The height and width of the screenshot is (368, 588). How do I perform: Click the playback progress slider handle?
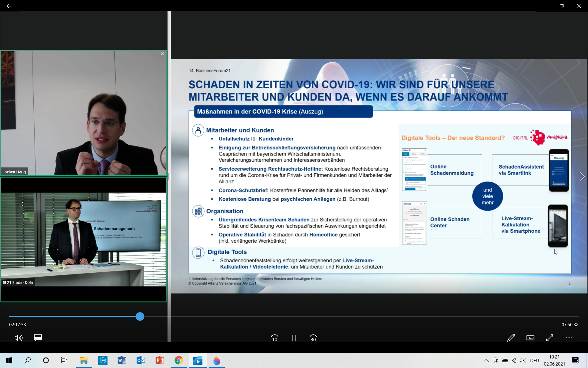coord(140,316)
